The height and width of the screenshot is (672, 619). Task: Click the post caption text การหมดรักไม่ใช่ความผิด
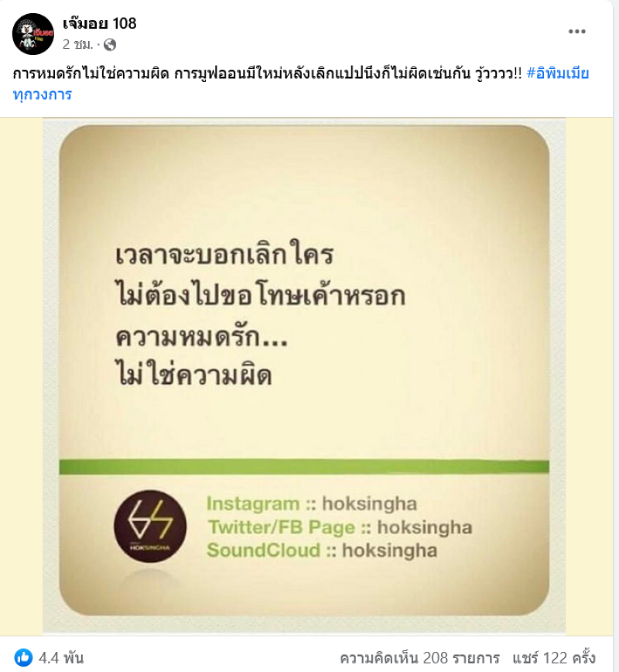click(x=91, y=74)
